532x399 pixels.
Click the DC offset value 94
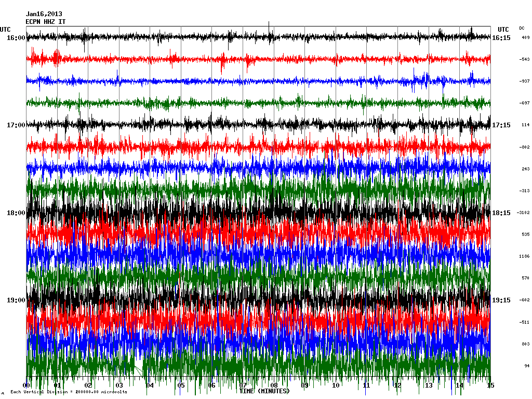pos(527,366)
